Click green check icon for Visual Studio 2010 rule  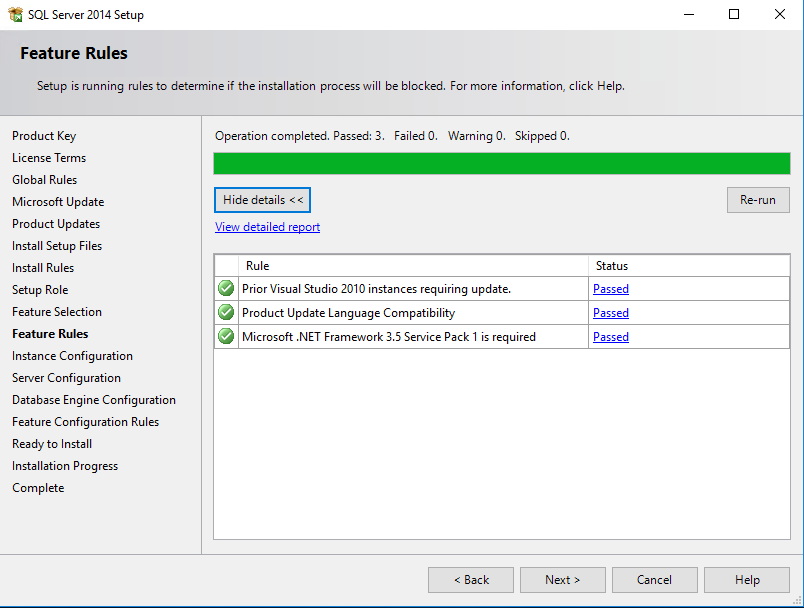(226, 288)
